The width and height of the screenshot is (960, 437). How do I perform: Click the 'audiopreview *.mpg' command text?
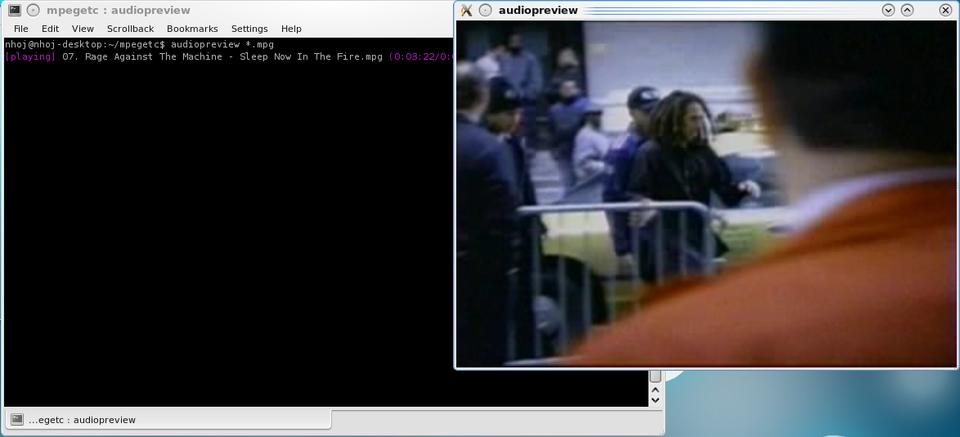(222, 45)
